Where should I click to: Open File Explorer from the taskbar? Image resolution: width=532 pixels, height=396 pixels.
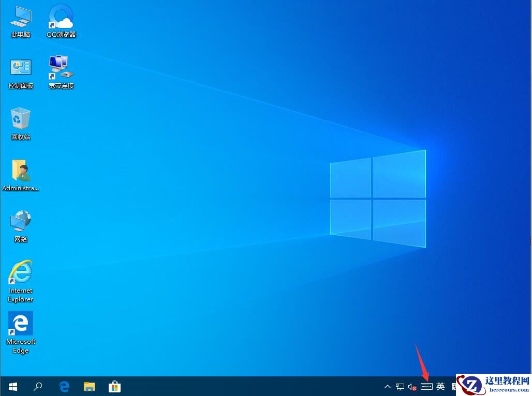click(x=89, y=386)
